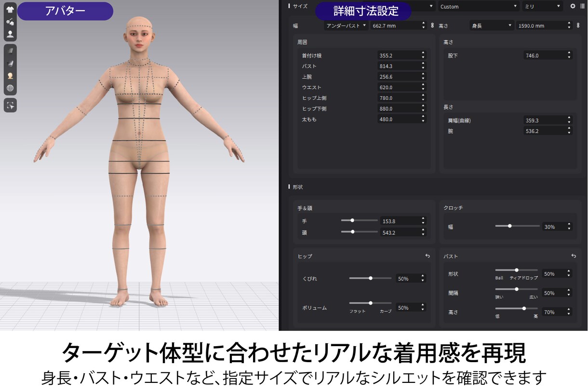Click the 頭 value 543.2 field
Image resolution: width=588 pixels, height=392 pixels.
click(403, 232)
